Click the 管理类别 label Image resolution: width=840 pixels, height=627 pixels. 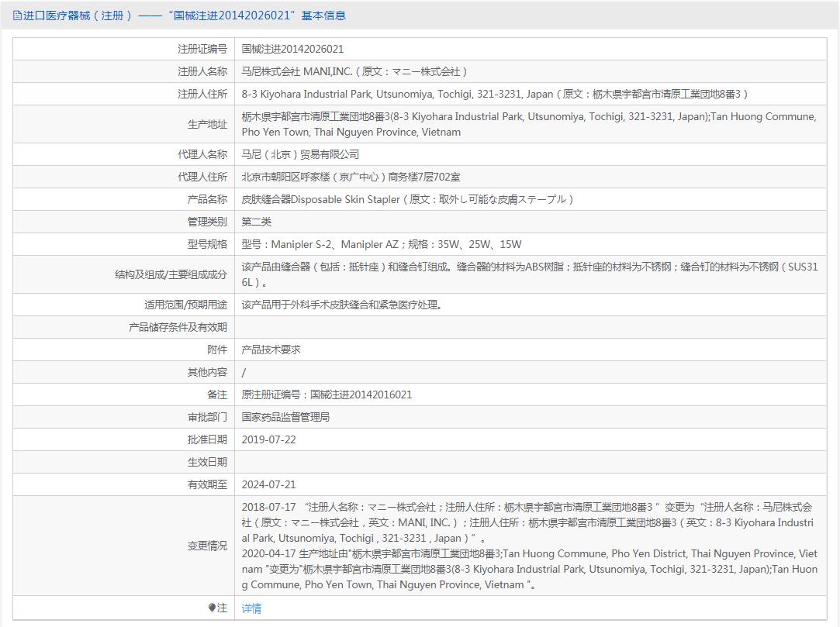[207, 222]
